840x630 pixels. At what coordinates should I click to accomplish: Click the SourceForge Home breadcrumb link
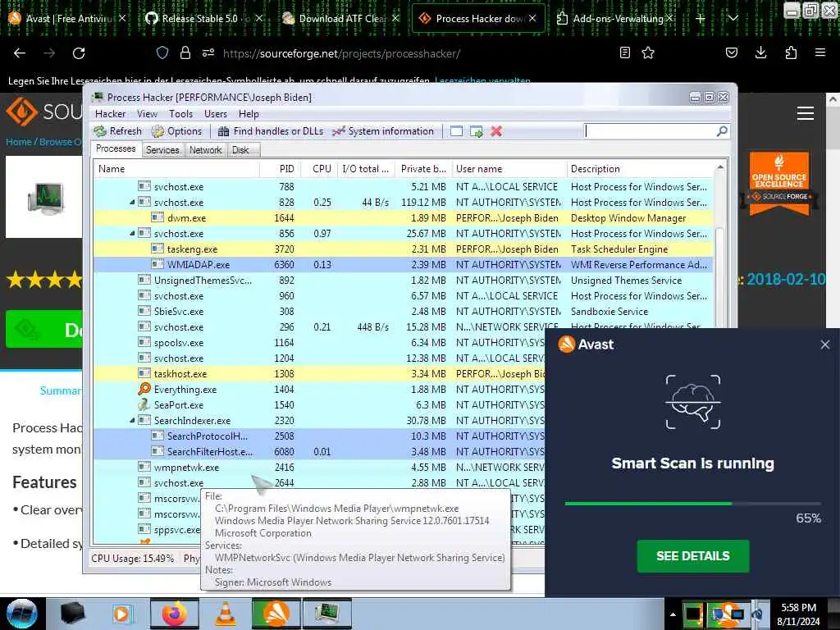coord(18,142)
